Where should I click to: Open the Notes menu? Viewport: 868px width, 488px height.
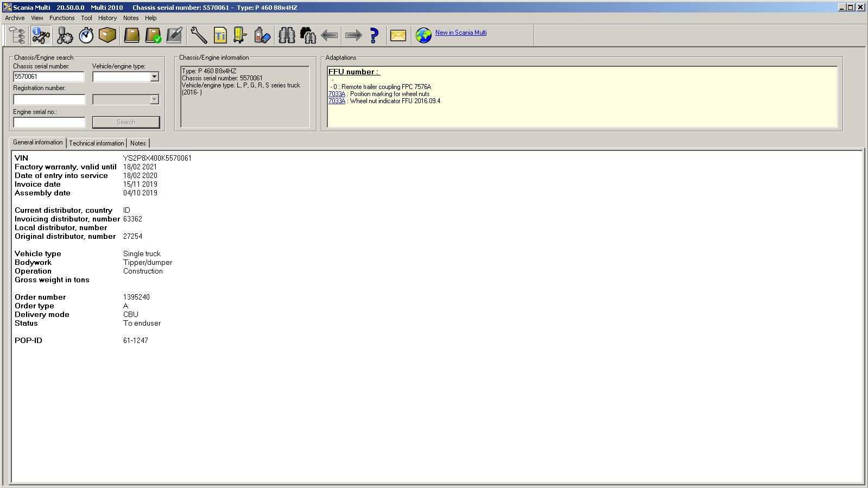[131, 18]
